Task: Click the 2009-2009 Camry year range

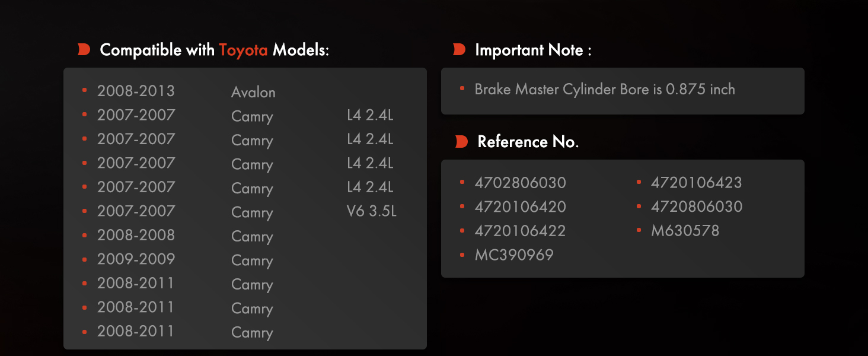Action: pyautogui.click(x=136, y=259)
